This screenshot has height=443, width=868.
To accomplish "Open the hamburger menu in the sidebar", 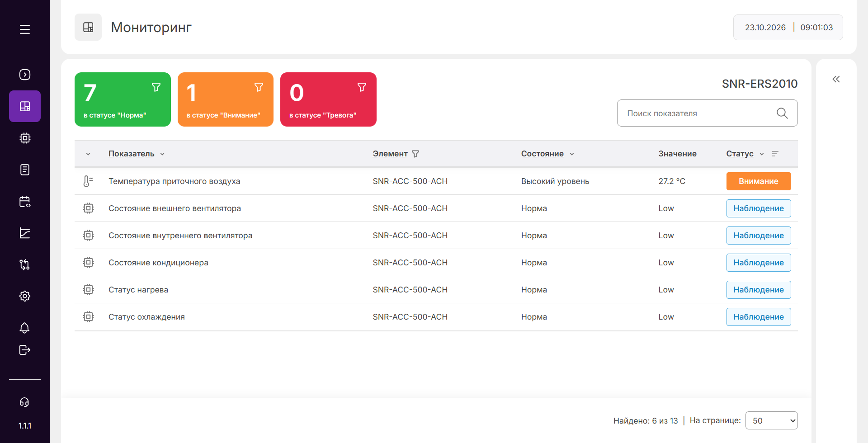I will coord(25,29).
